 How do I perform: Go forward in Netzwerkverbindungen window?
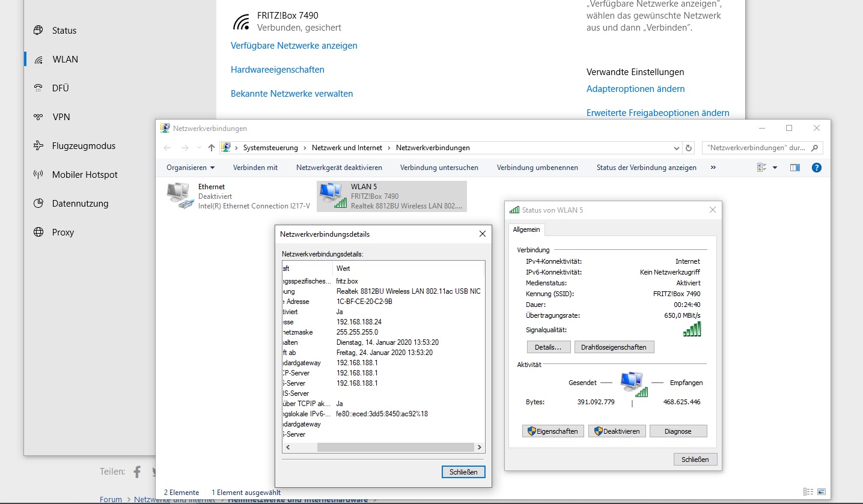[185, 148]
